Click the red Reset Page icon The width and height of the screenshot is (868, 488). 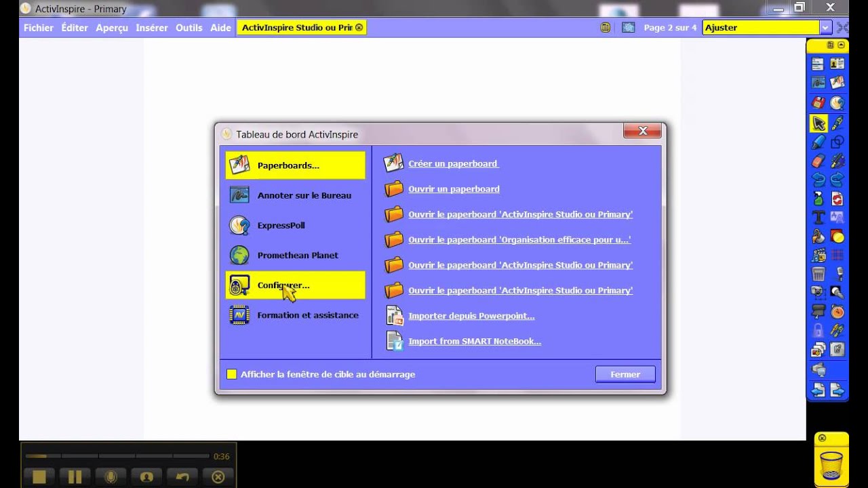pos(837,199)
